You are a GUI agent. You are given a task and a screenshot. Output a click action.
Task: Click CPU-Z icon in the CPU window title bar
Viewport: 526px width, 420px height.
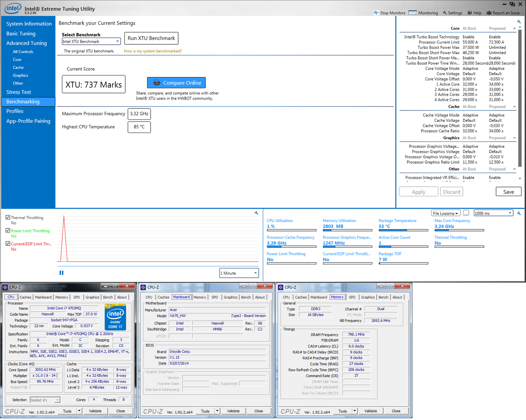point(5,287)
